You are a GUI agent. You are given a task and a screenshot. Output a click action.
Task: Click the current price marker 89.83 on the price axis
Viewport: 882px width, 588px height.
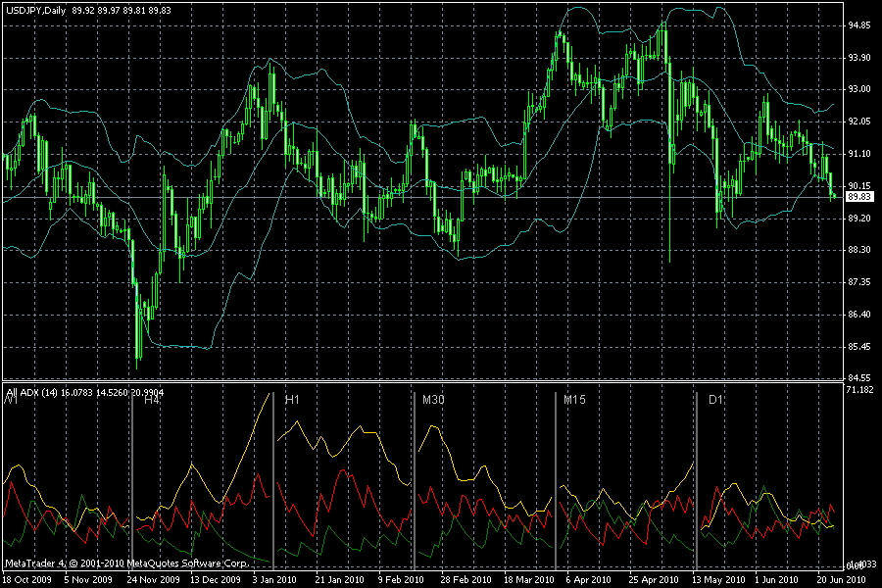[859, 196]
